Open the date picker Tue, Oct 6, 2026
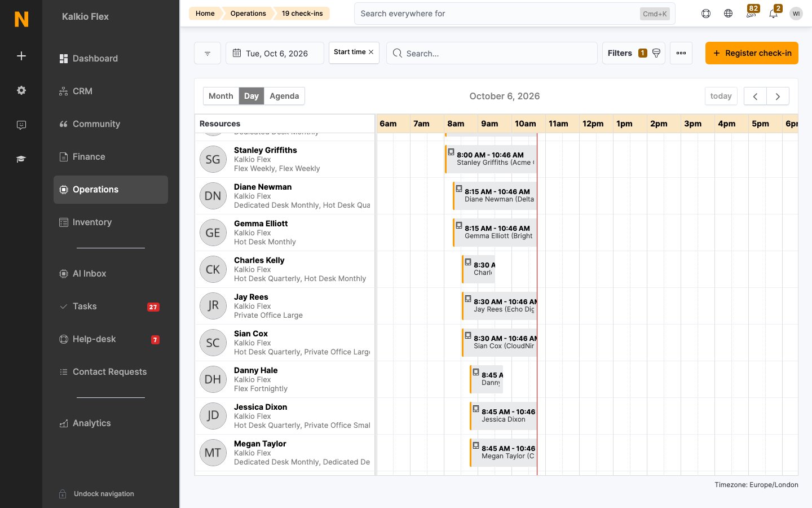Viewport: 812px width, 508px height. click(x=275, y=53)
